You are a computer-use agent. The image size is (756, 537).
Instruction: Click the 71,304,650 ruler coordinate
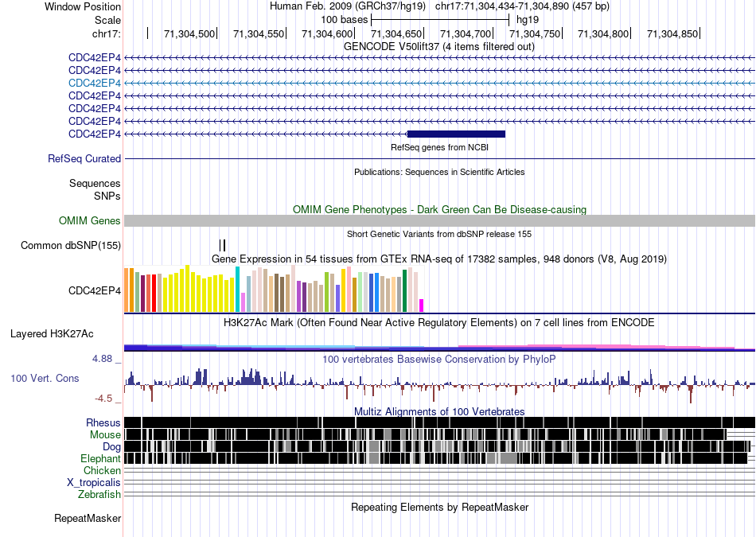tap(396, 33)
